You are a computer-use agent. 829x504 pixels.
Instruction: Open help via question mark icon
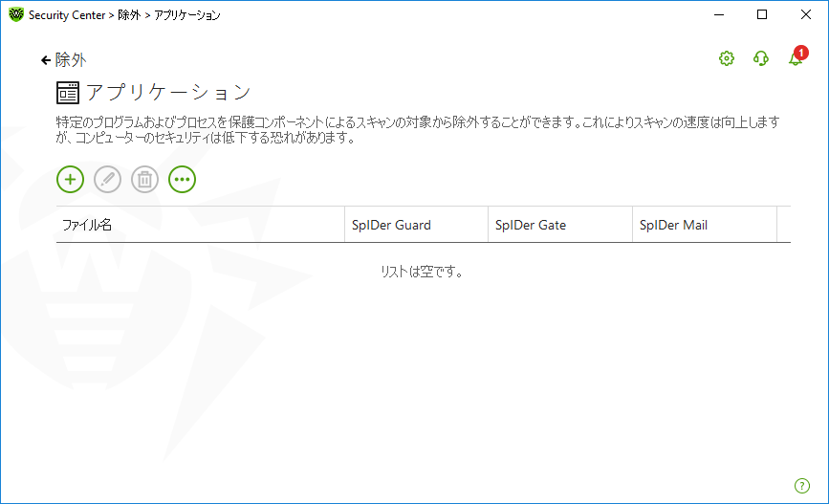click(802, 486)
